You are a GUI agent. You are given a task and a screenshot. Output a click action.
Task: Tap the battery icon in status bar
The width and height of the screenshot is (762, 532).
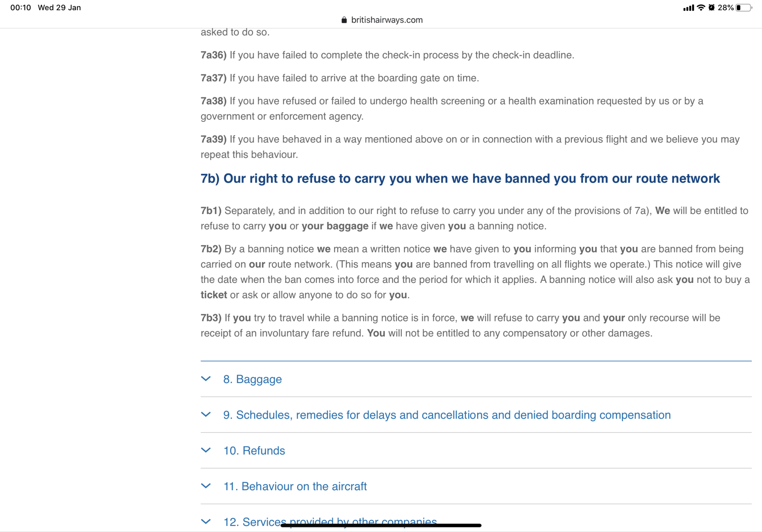pyautogui.click(x=744, y=8)
